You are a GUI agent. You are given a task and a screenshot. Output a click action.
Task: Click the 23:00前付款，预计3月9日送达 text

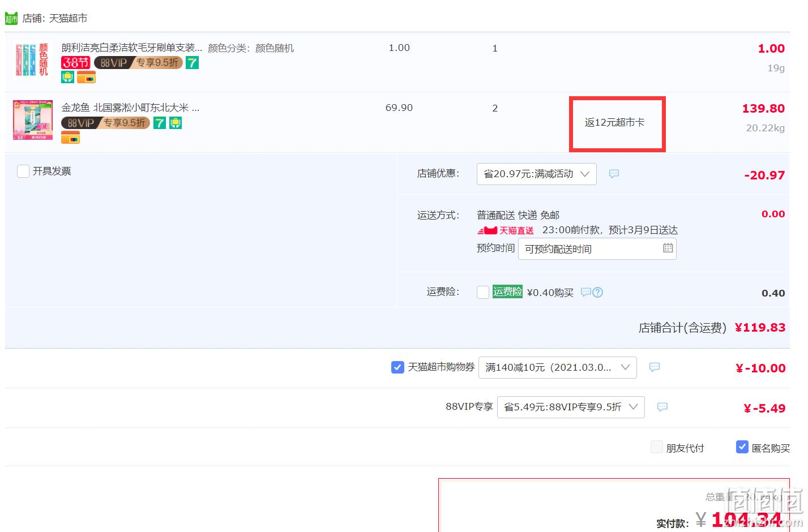coord(610,230)
